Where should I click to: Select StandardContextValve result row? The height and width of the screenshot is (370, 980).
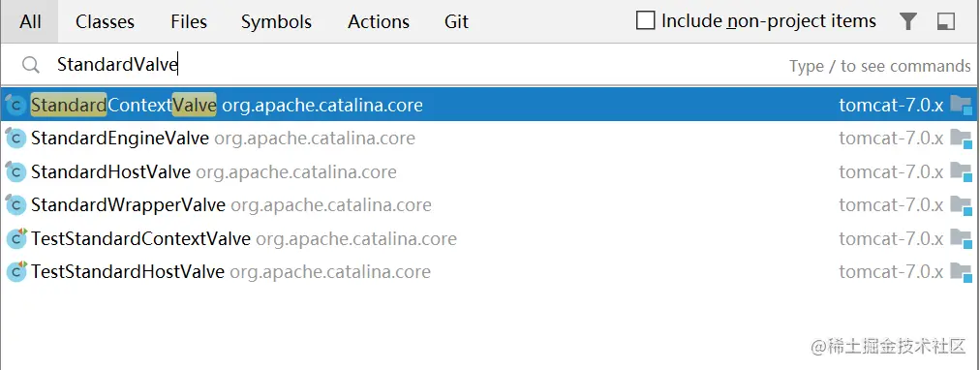pos(489,105)
